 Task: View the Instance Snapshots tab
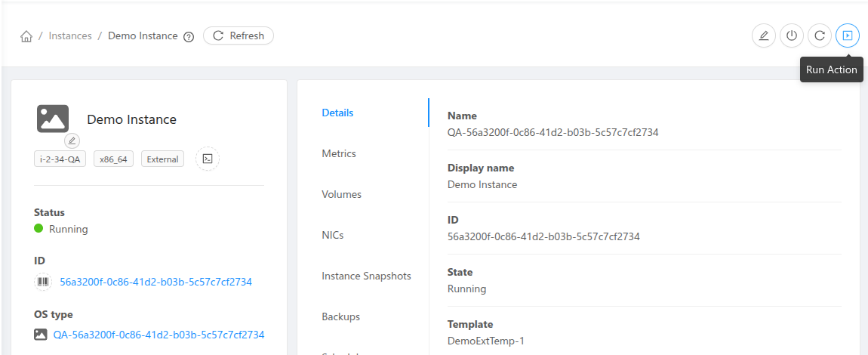point(366,276)
